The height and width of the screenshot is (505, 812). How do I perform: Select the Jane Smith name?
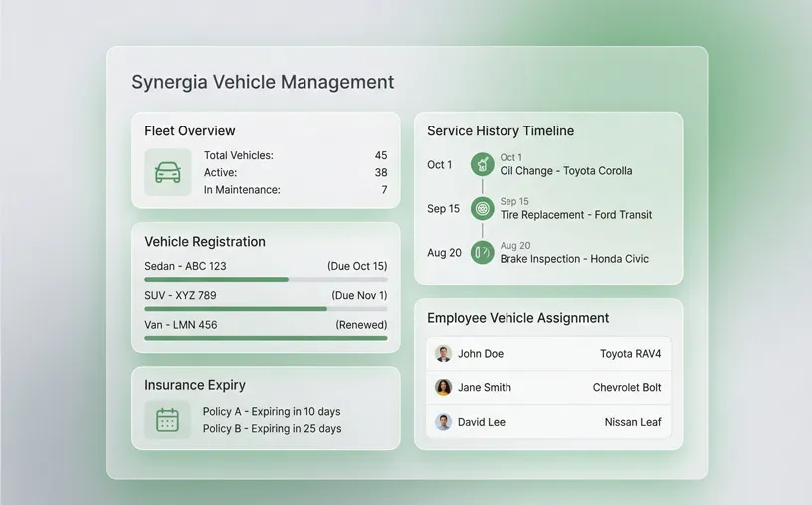pos(485,387)
